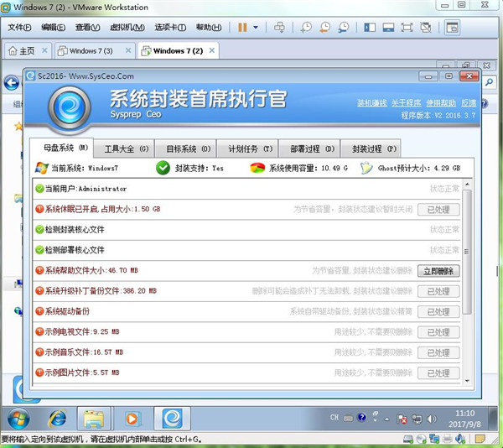503x448 pixels.
Task: Click the network tray icon in guest
Action: 417,419
